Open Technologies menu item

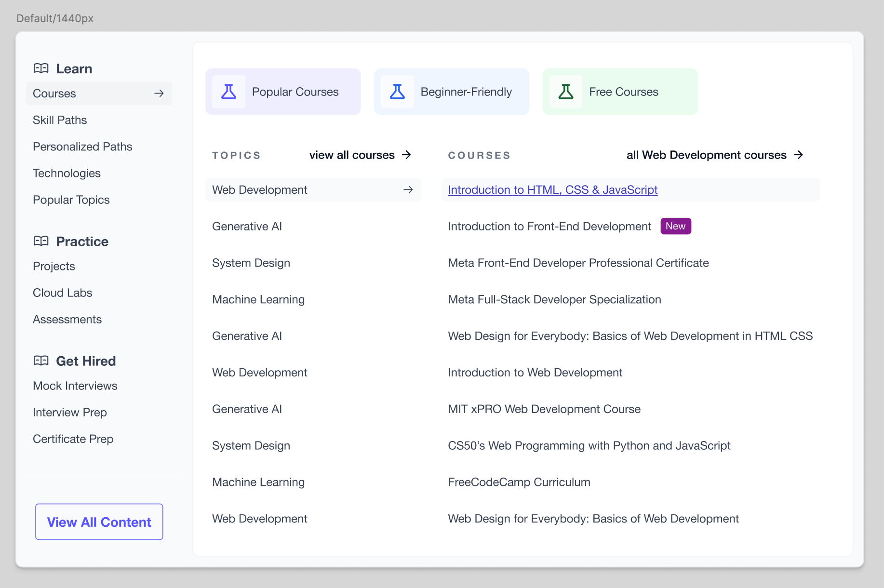[67, 173]
